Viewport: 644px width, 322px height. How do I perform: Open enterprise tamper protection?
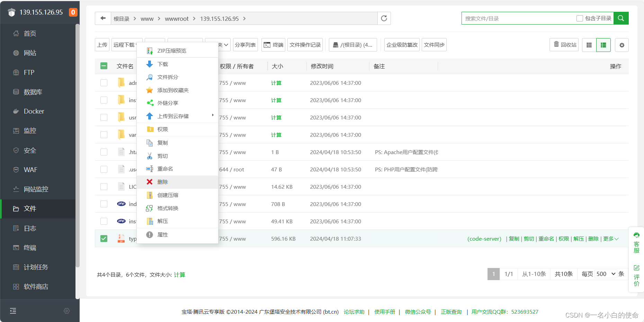point(402,45)
